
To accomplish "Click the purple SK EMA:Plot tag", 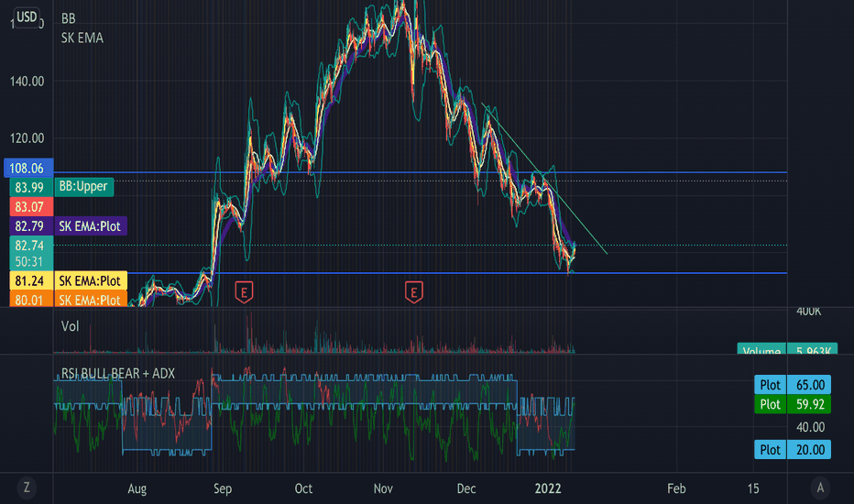I will coord(91,226).
